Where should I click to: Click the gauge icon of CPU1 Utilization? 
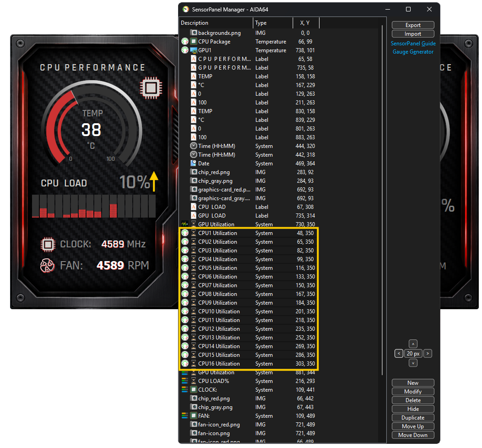(185, 233)
